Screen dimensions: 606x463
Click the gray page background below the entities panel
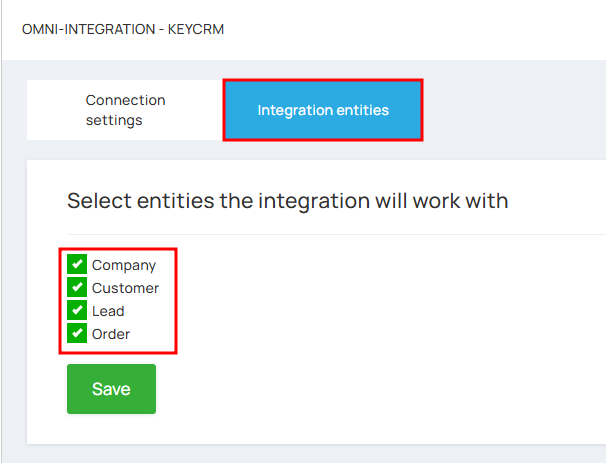tap(309, 454)
